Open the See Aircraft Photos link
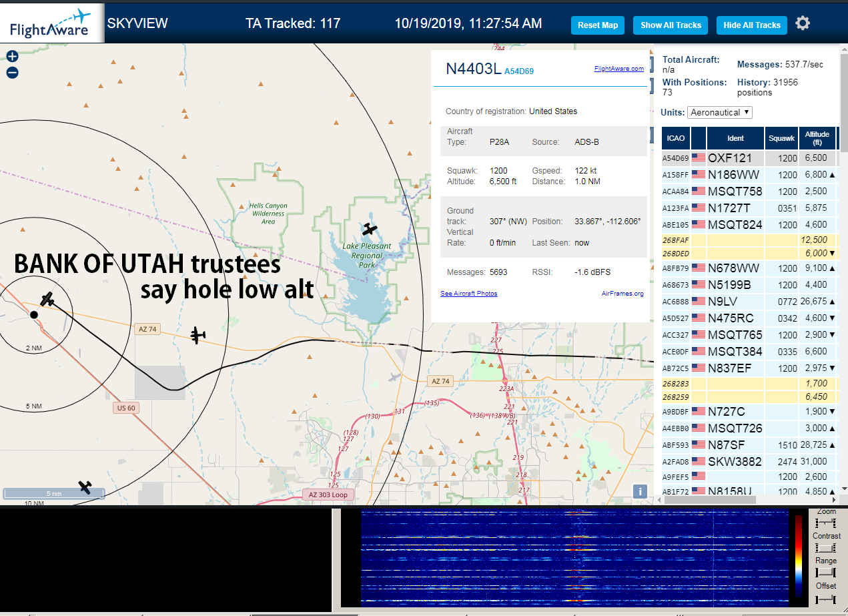Viewport: 848px width, 616px height. tap(468, 294)
